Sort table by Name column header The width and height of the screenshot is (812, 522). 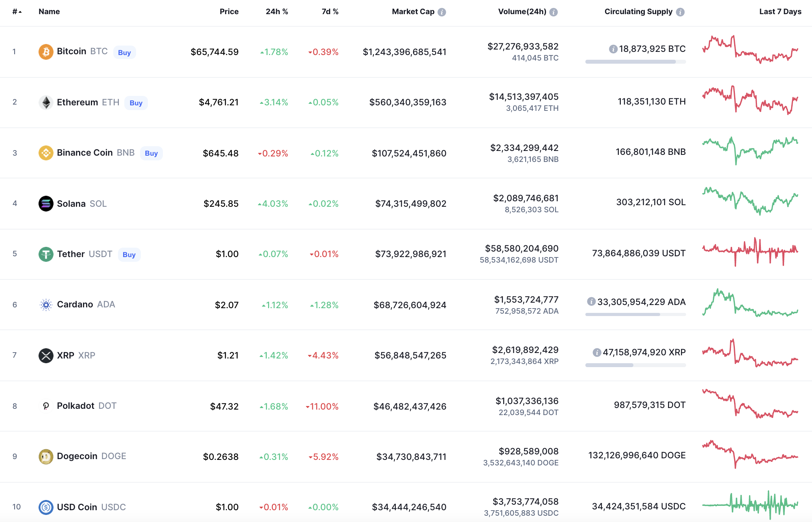click(49, 12)
